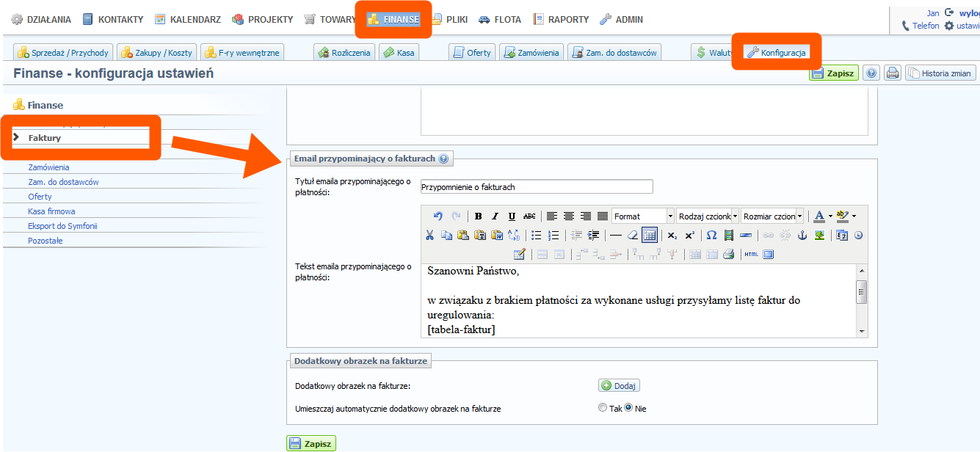This screenshot has height=452, width=980.
Task: Click the email title input field
Action: (x=536, y=187)
